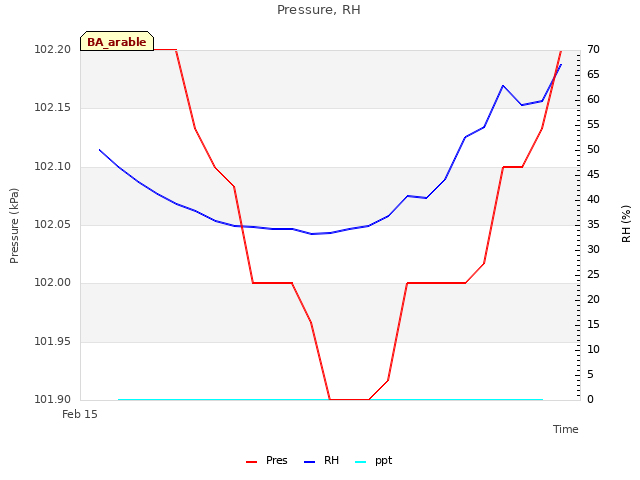This screenshot has width=640, height=480.
Task: Click the 'Pressure (kPa)' axis title
Action: (x=14, y=226)
